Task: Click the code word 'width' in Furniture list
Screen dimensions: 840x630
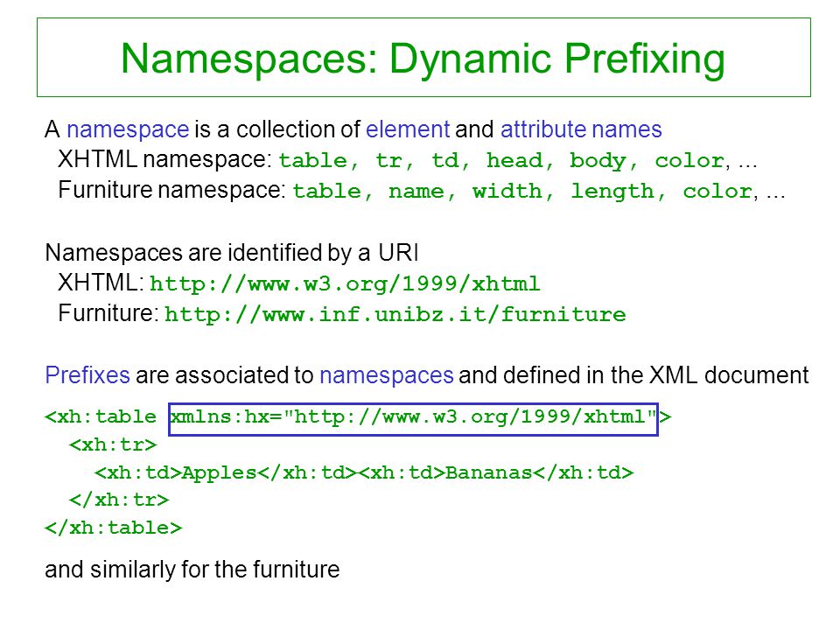Action: [507, 191]
